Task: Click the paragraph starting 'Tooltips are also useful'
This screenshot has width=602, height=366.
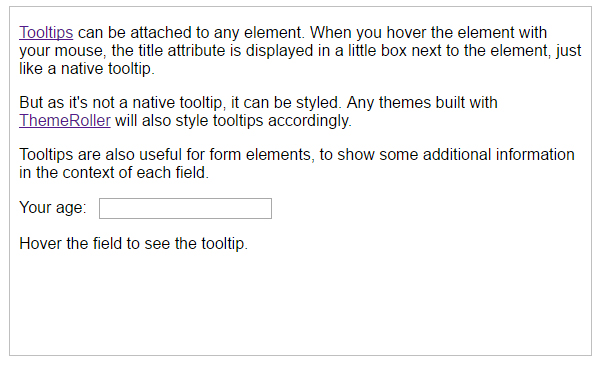Action: 297,163
